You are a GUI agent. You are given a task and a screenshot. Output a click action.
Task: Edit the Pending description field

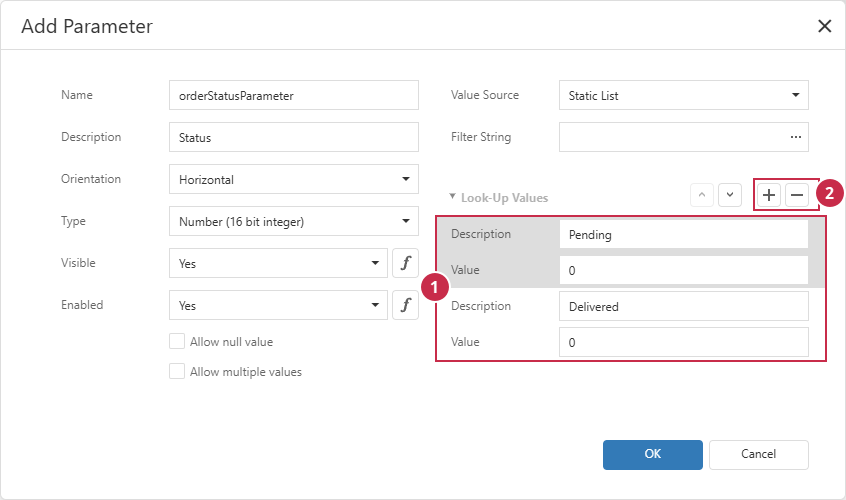coord(684,234)
